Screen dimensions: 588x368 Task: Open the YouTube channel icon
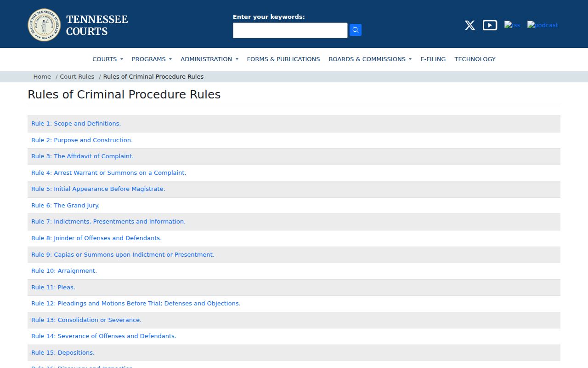click(490, 25)
